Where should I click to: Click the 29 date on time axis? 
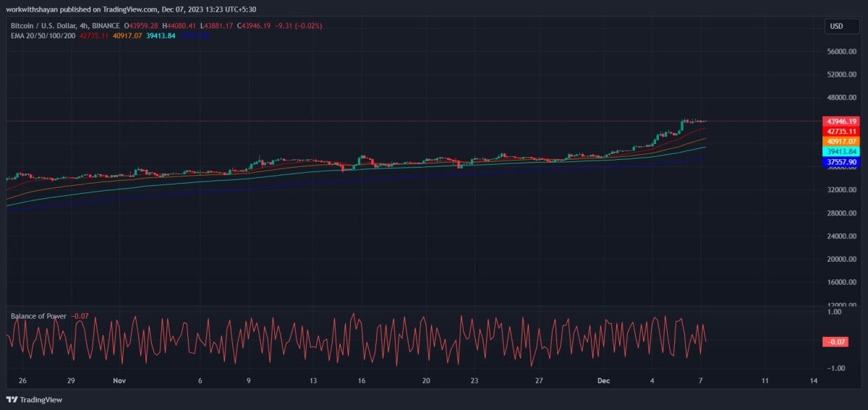71,380
